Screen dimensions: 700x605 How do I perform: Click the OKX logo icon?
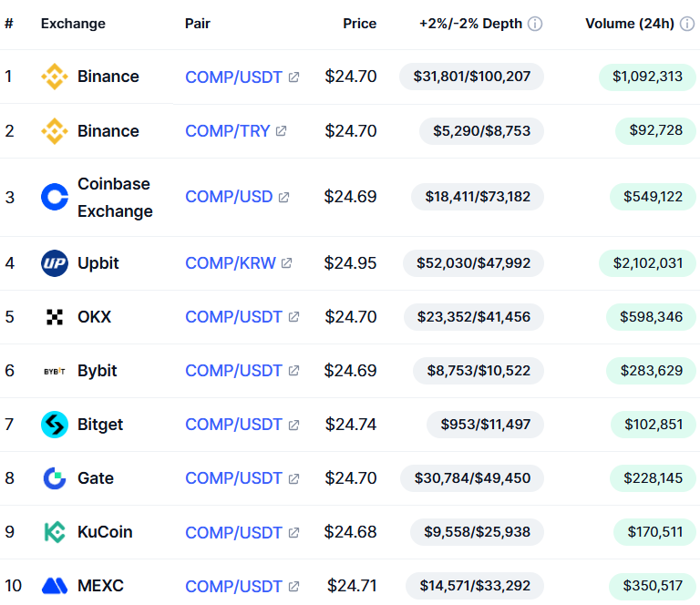click(55, 317)
